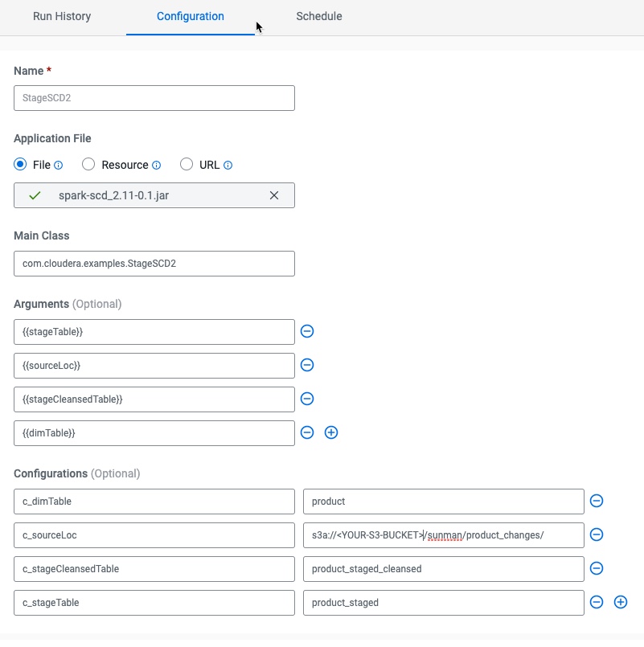The width and height of the screenshot is (644, 647).
Task: Switch to the Run History tab
Action: pos(62,16)
